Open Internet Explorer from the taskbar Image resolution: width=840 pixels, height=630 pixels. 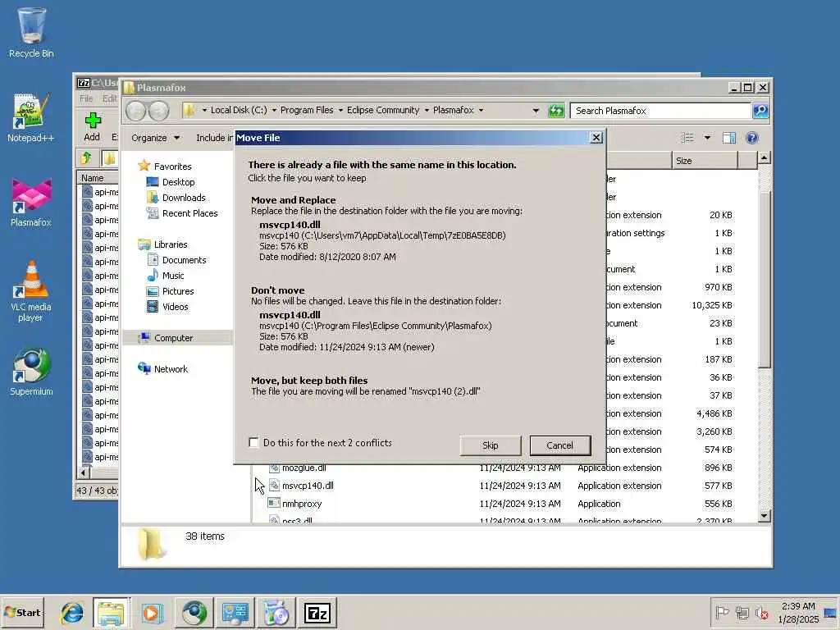click(72, 613)
